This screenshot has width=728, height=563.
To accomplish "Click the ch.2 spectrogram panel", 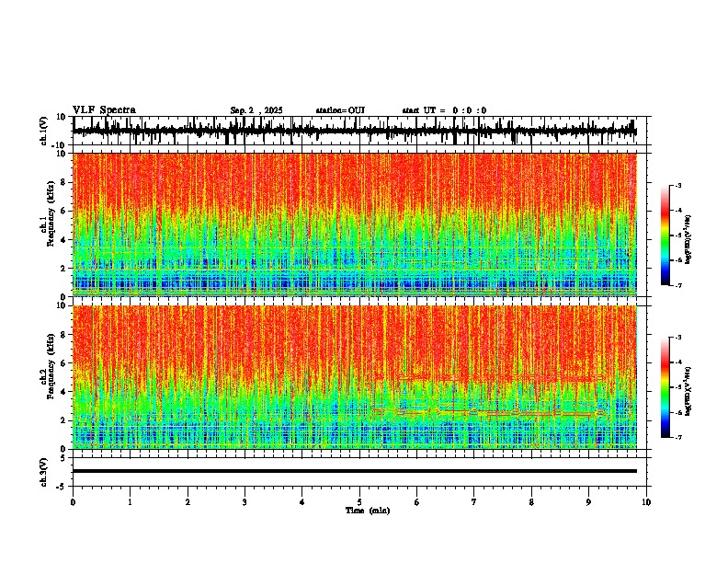I will tap(354, 377).
